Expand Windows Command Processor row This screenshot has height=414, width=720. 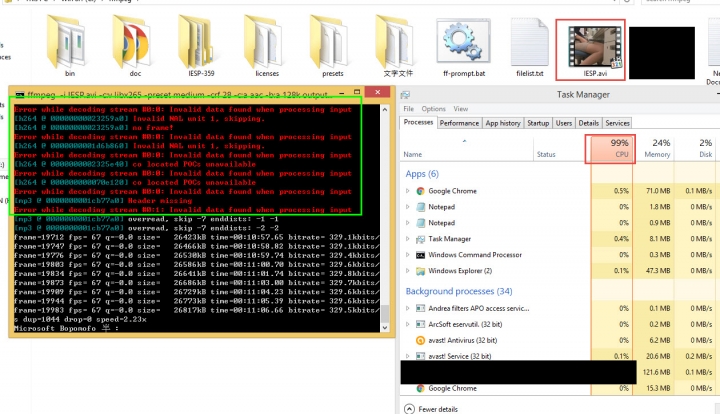tap(407, 255)
